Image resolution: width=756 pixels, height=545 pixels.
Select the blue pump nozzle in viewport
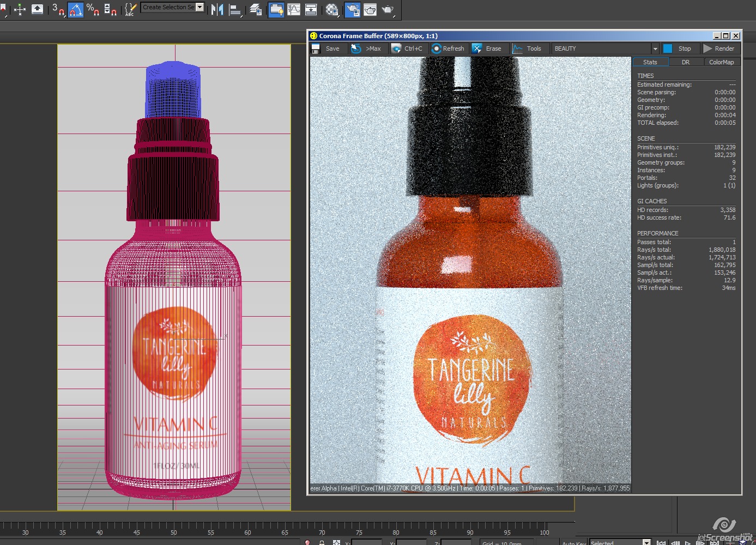[173, 90]
